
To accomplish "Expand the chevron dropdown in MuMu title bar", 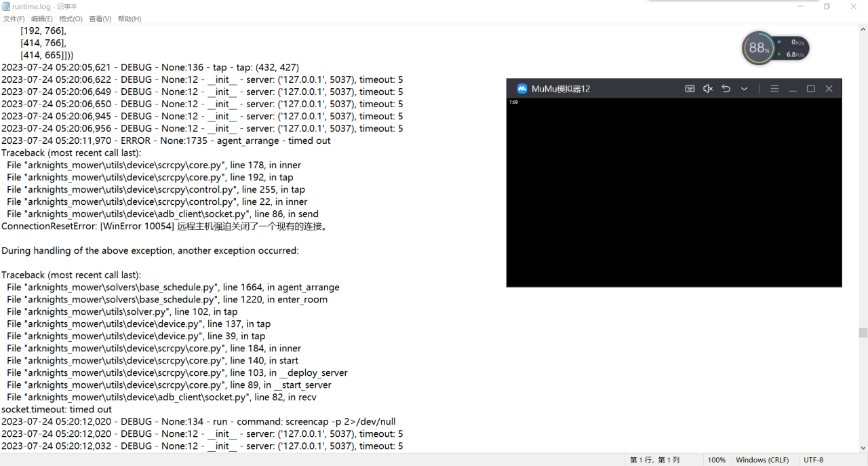I will [x=743, y=88].
